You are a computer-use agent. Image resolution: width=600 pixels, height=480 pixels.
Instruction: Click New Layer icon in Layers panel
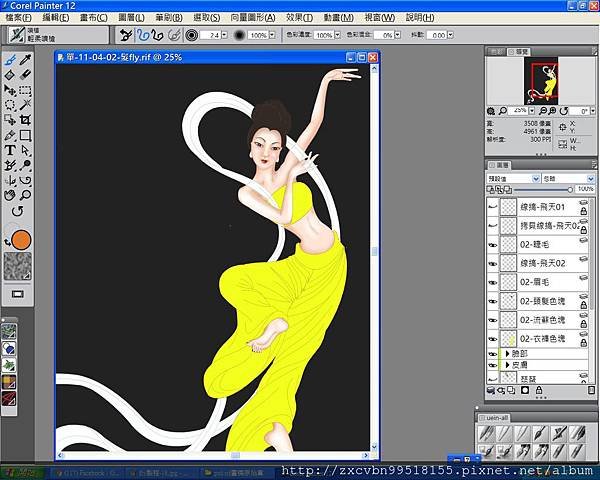coord(511,390)
